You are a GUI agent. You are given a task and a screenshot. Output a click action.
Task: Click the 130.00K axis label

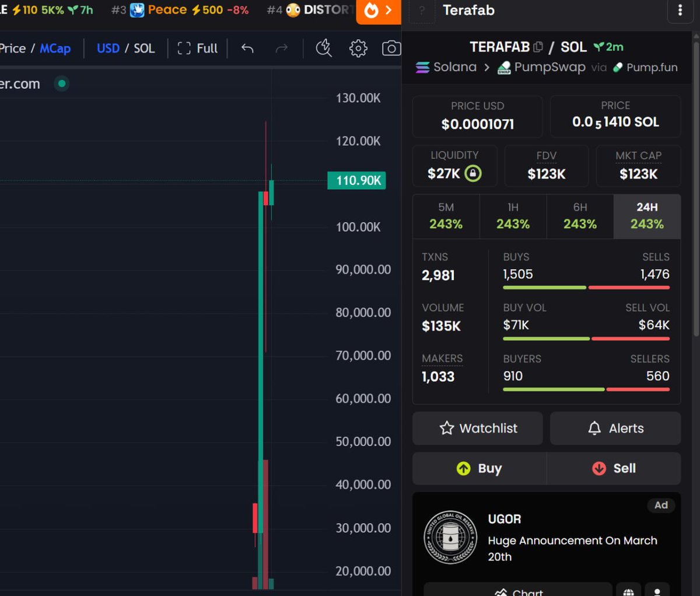358,98
